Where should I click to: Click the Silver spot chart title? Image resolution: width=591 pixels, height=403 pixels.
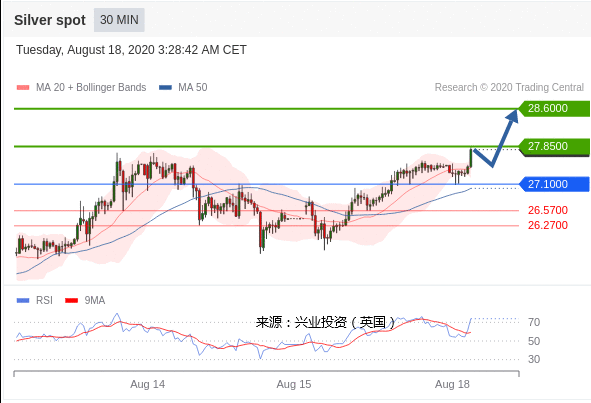(50, 20)
